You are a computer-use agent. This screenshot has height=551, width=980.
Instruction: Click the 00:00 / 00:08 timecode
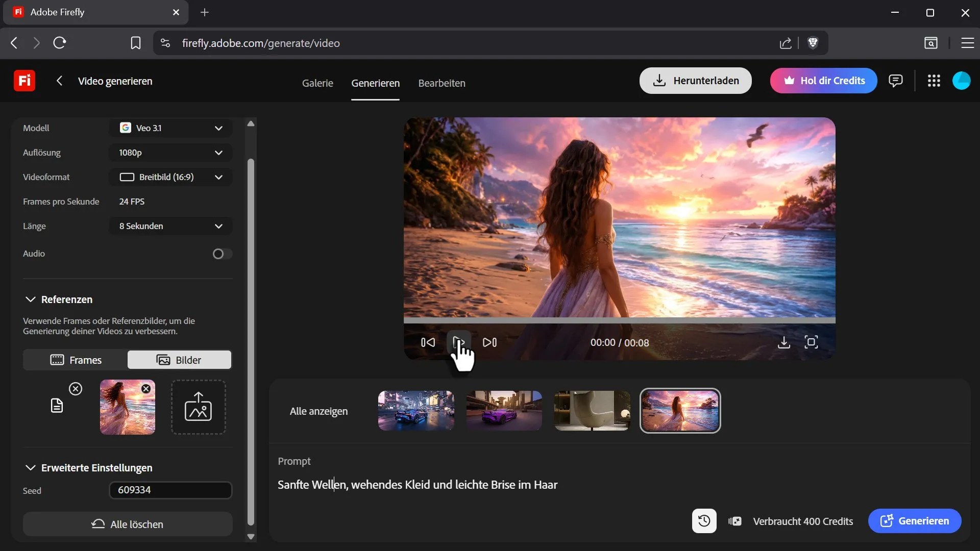click(x=620, y=343)
